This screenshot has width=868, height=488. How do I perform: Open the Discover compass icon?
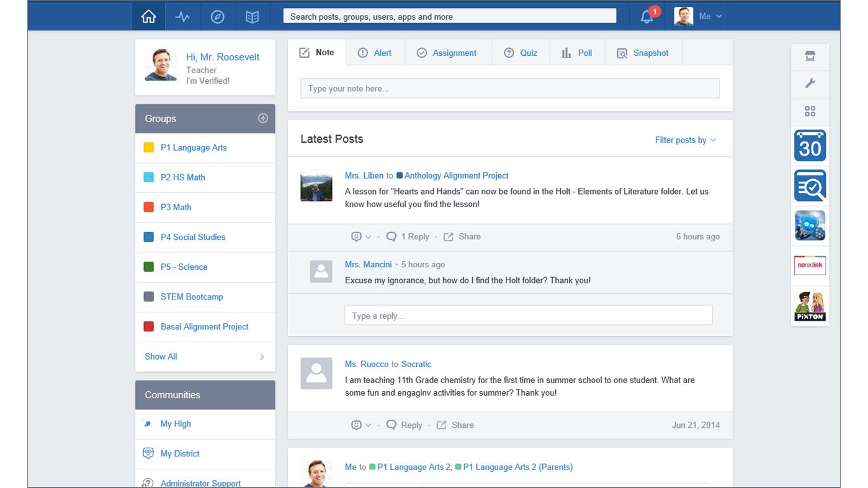[x=217, y=16]
